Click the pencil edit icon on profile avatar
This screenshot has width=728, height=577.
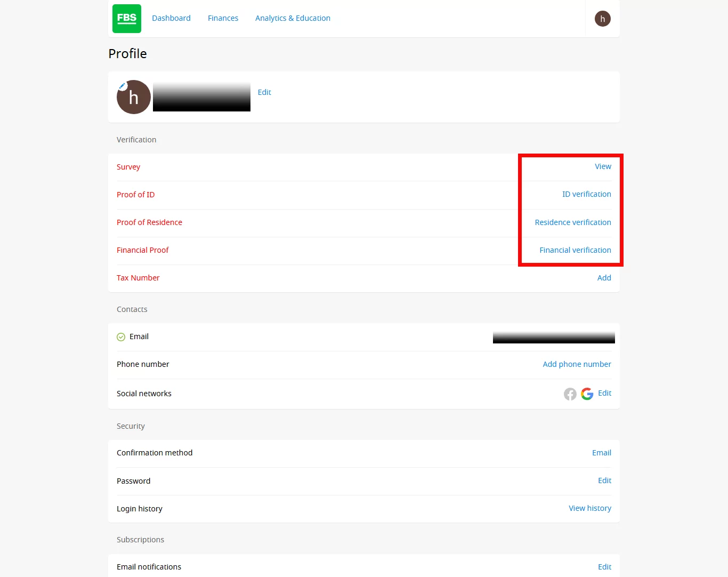(122, 86)
